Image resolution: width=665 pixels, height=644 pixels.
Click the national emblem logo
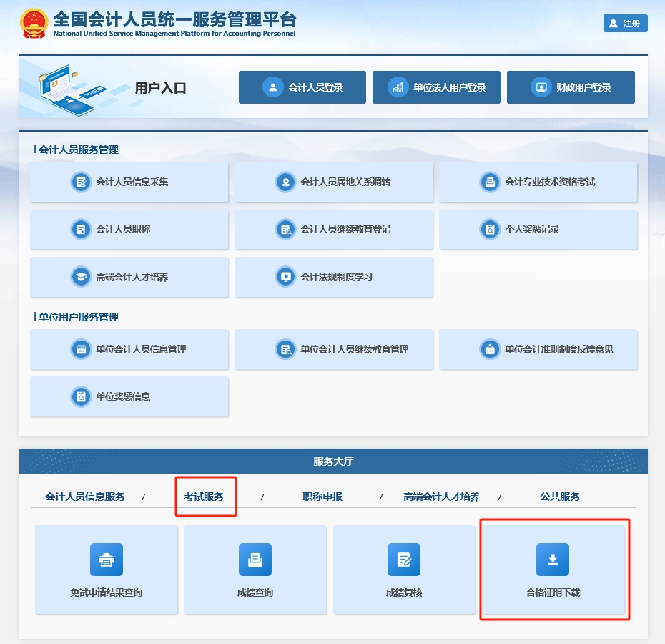click(x=34, y=24)
